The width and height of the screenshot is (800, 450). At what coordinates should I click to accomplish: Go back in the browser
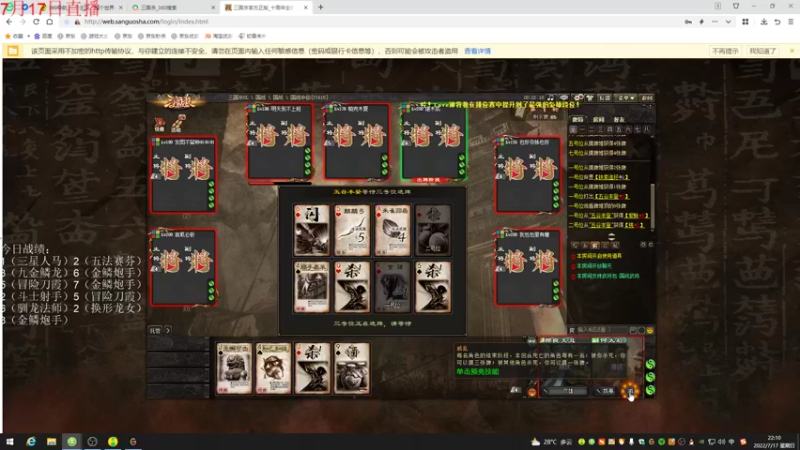pos(9,22)
